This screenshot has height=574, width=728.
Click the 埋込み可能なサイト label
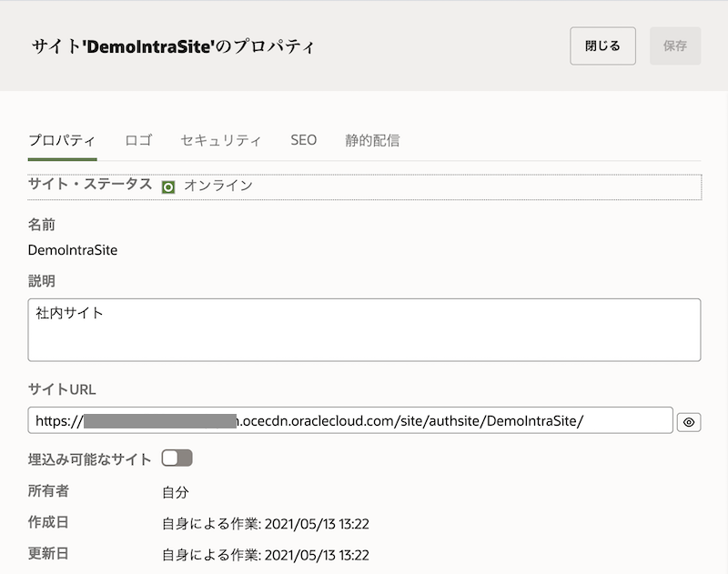click(x=89, y=458)
